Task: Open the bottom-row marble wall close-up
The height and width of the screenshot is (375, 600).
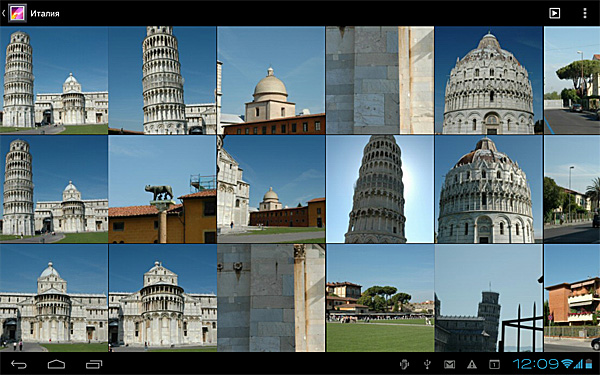Action: (271, 298)
